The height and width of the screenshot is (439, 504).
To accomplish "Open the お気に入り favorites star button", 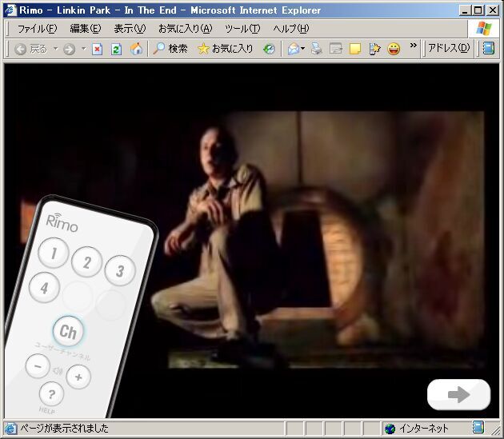I will (226, 49).
